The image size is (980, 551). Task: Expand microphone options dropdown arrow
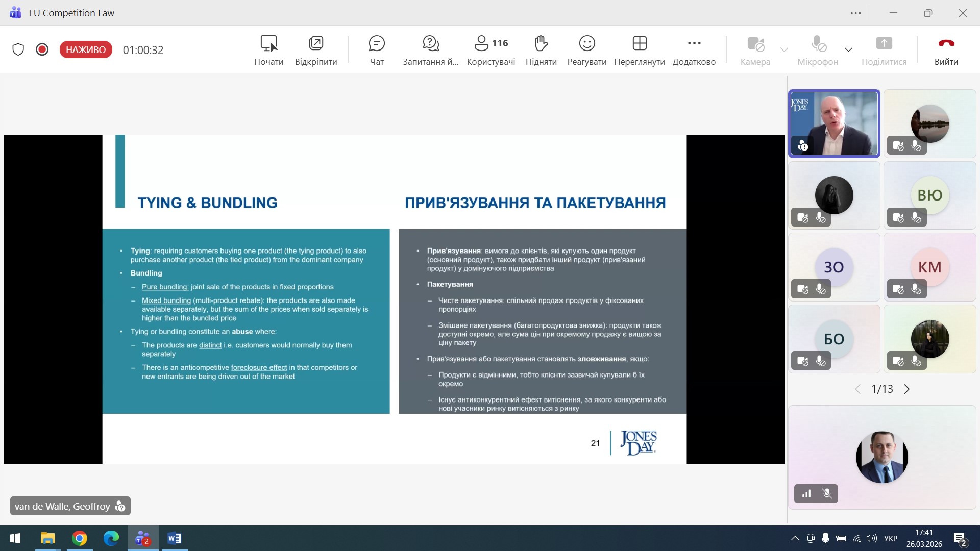pos(848,49)
